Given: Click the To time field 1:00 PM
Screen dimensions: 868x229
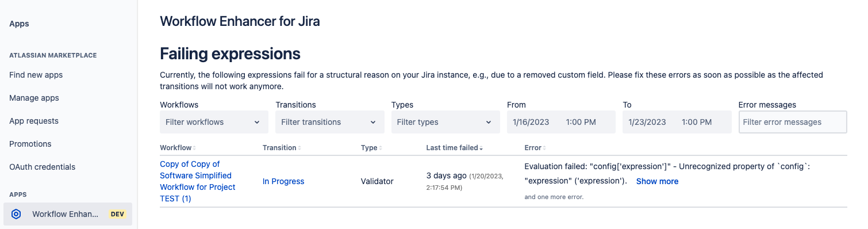Looking at the screenshot, I should (x=697, y=122).
